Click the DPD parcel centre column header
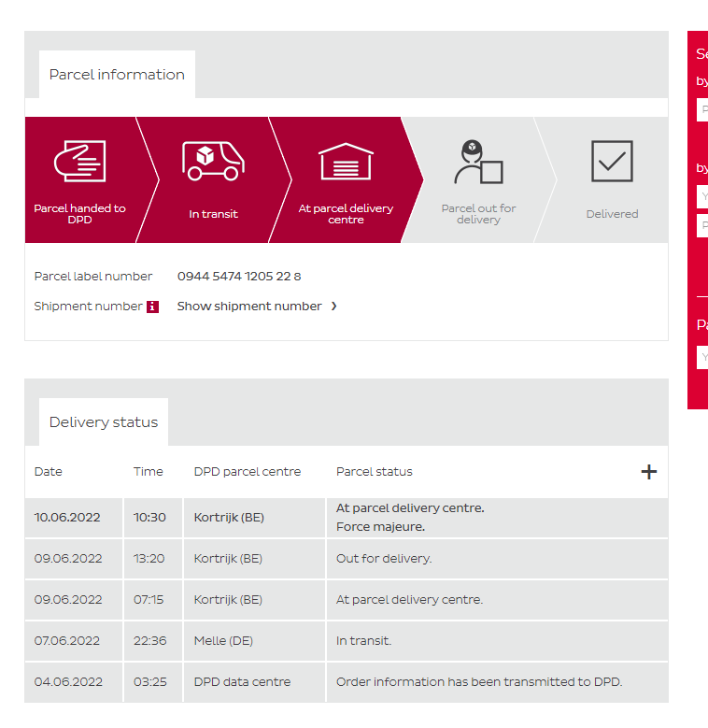This screenshot has width=708, height=728. (x=248, y=472)
